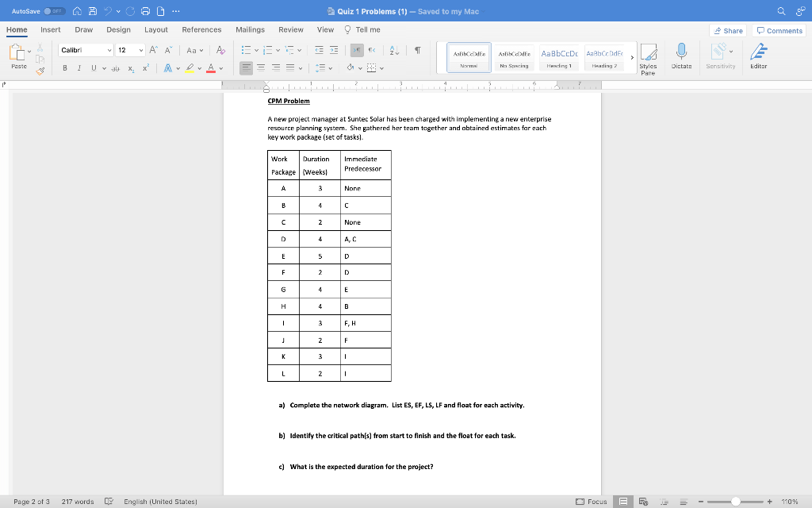
Task: Toggle bold formatting
Action: pyautogui.click(x=65, y=68)
